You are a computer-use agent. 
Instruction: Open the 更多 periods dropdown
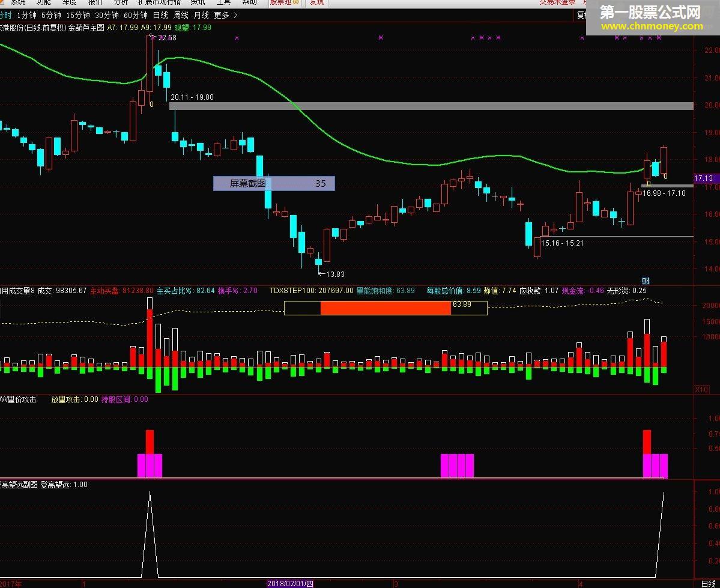click(222, 15)
